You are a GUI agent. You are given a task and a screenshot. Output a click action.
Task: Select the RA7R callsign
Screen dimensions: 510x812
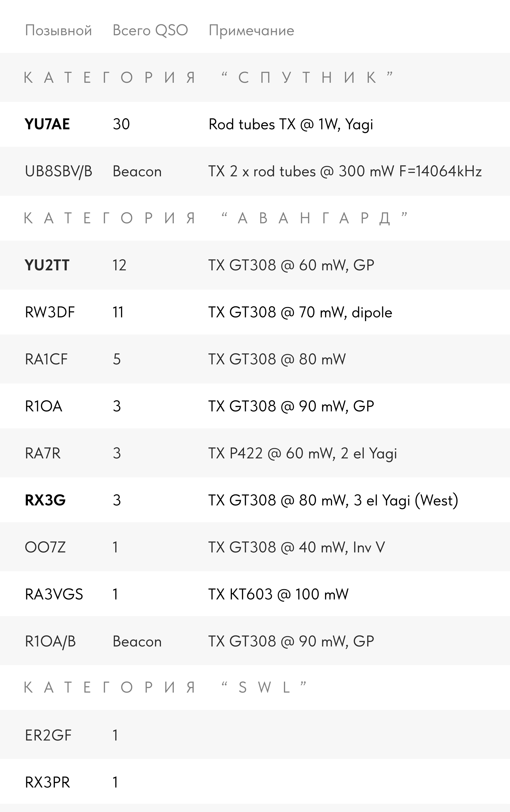click(43, 453)
